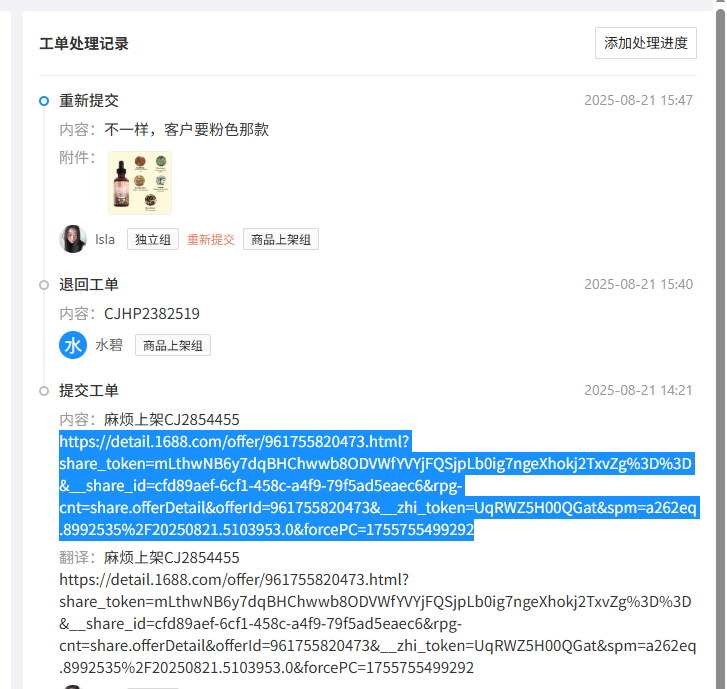The height and width of the screenshot is (689, 727).
Task: Click the translated 1688 URL under 翻译
Action: (378, 624)
